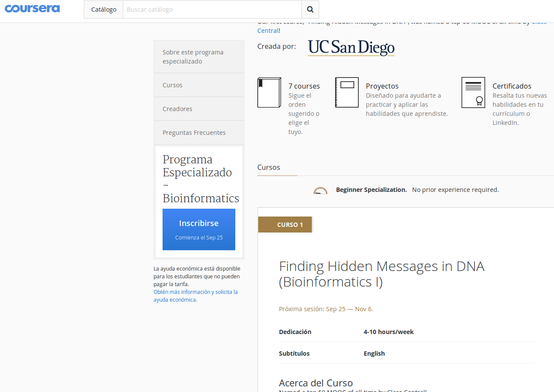Viewport: 554px width, 392px height.
Task: Click the certificate icon beside Certificados
Action: [x=473, y=92]
